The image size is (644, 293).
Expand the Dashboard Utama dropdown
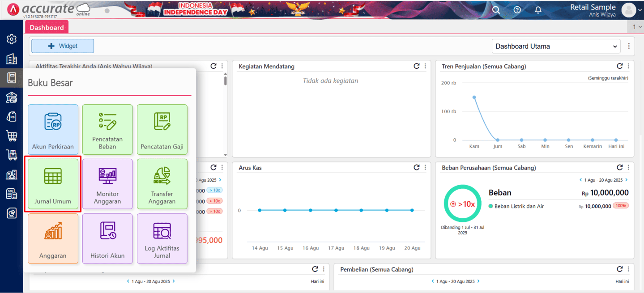click(x=556, y=46)
